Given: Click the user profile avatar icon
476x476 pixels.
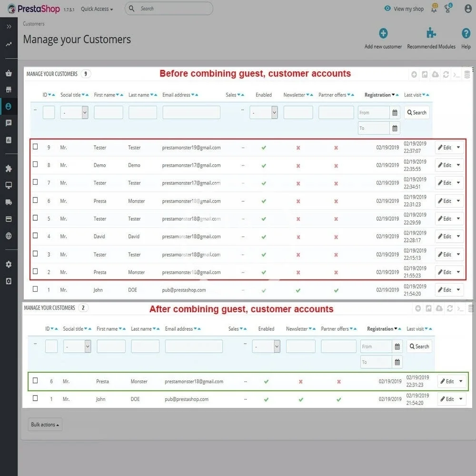Looking at the screenshot, I should click(468, 9).
